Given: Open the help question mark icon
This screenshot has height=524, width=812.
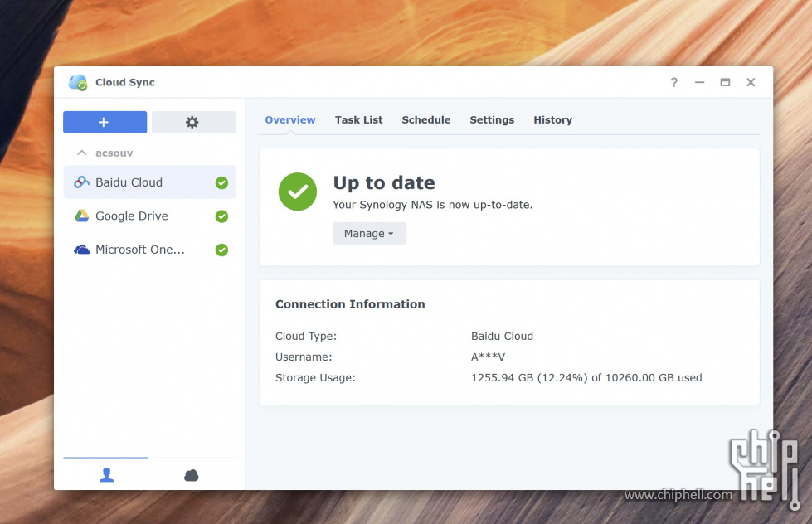Looking at the screenshot, I should click(673, 82).
